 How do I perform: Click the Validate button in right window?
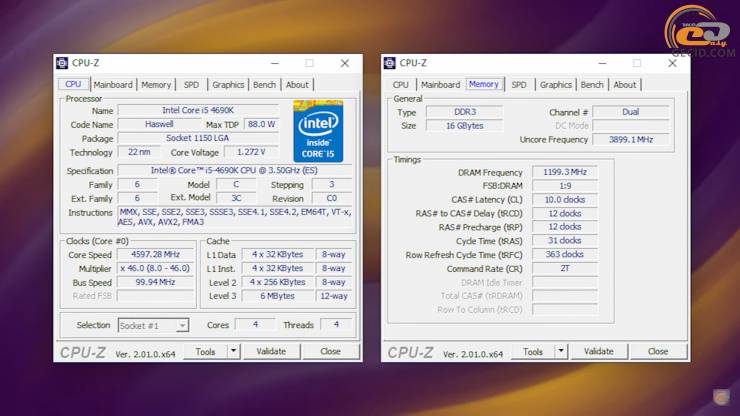pyautogui.click(x=598, y=351)
